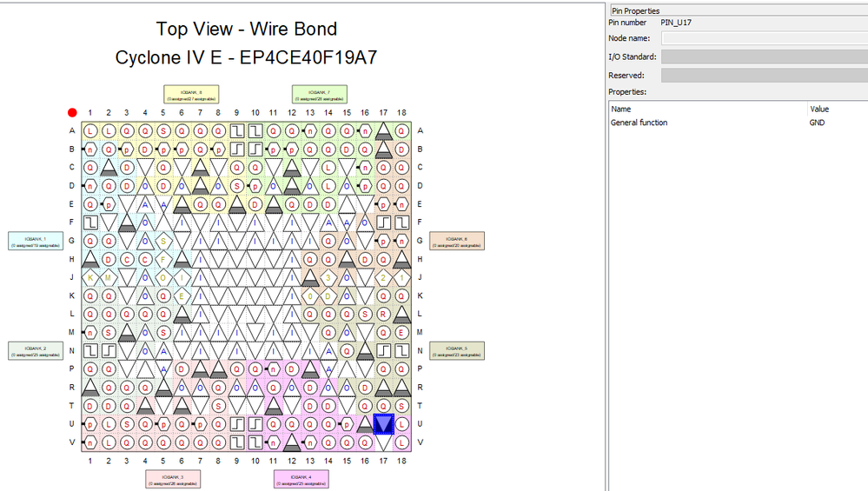This screenshot has width=868, height=491.
Task: Select pin D9 marked S
Action: point(237,186)
